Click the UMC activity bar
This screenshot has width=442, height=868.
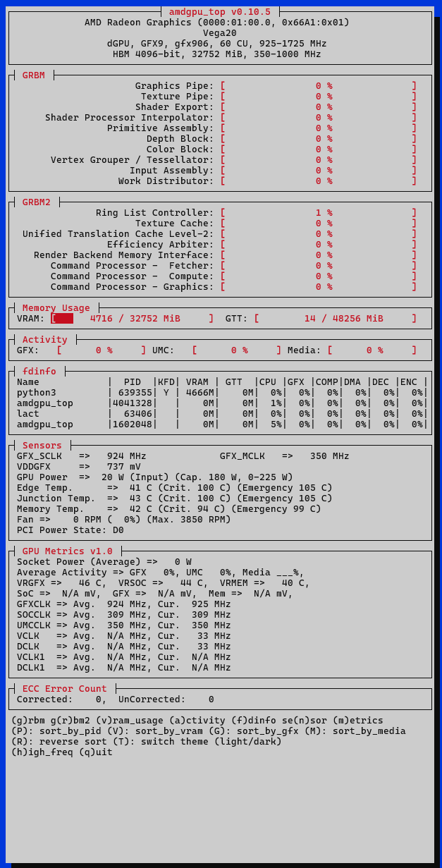tap(237, 350)
